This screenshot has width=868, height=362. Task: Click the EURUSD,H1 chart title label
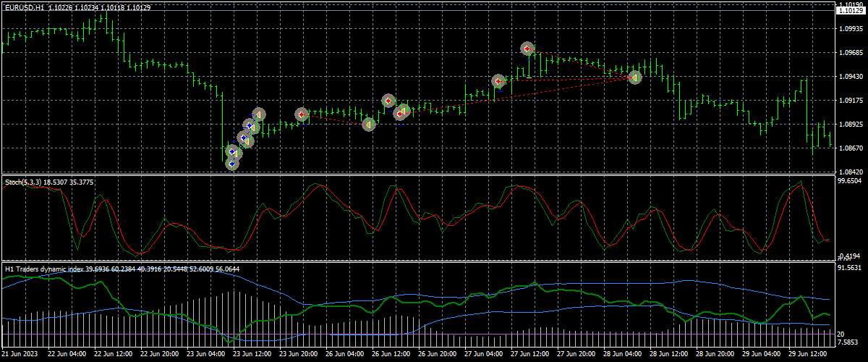(25, 7)
